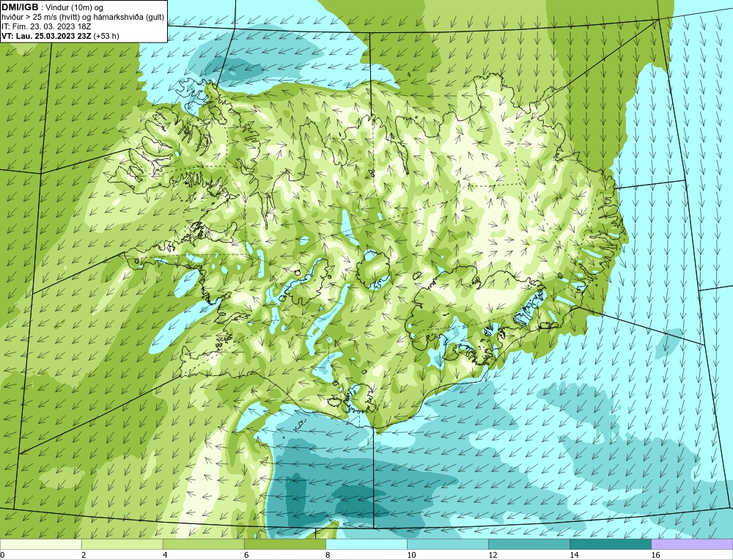Click the 8–10 m/s light cyan swatch
Viewport: 733px width, 560px height.
366,544
